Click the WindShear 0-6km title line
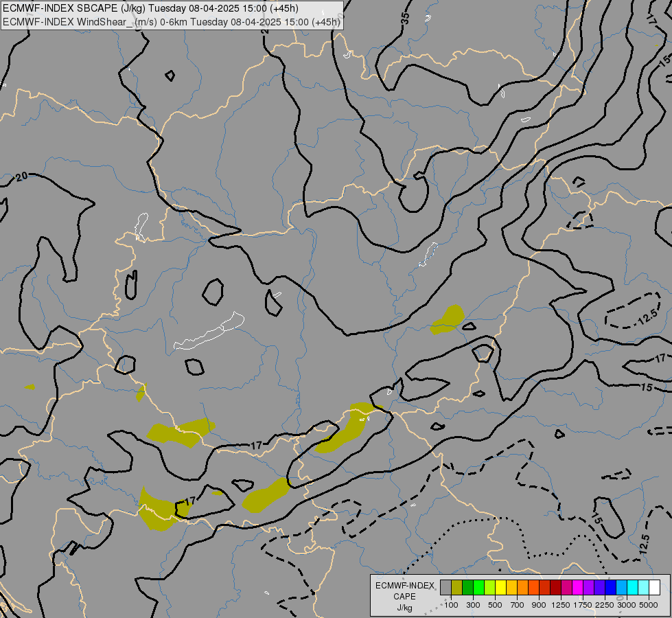 172,21
